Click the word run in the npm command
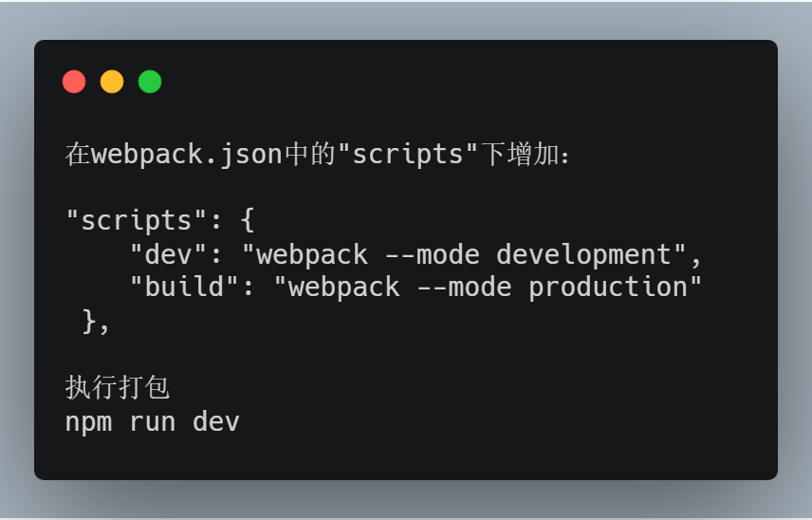Viewport: 812px width, 520px height. click(153, 421)
